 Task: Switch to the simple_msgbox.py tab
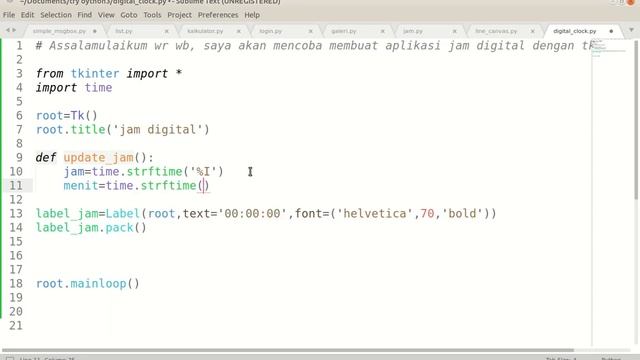pos(59,31)
